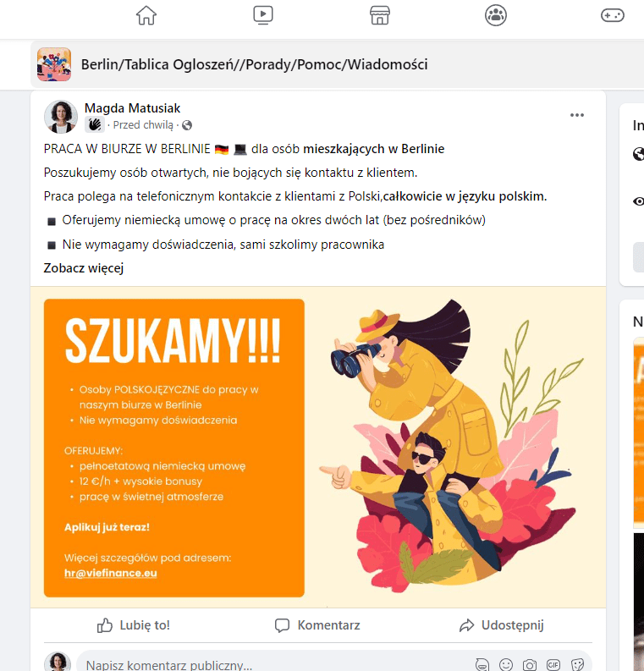Insert an emoji with the smiley icon
This screenshot has height=671, width=644.
pyautogui.click(x=506, y=664)
